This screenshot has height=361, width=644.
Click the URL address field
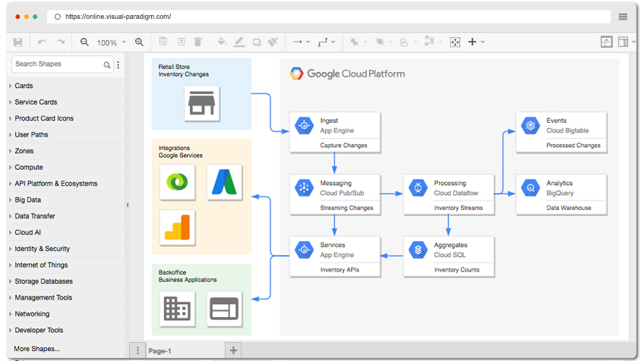point(329,17)
